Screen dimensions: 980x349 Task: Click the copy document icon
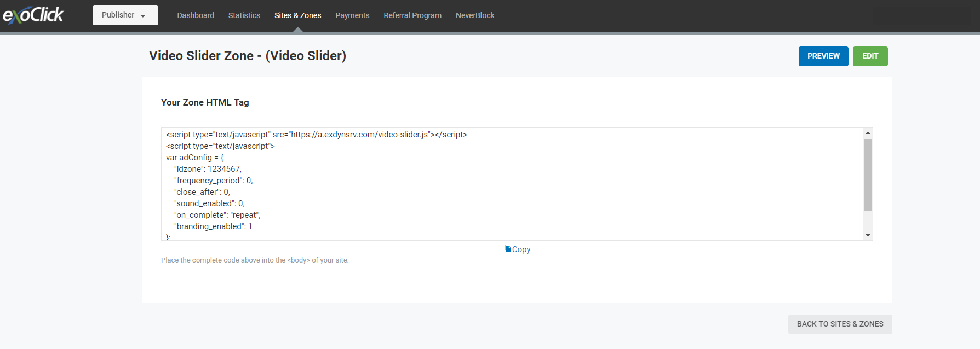coord(508,248)
